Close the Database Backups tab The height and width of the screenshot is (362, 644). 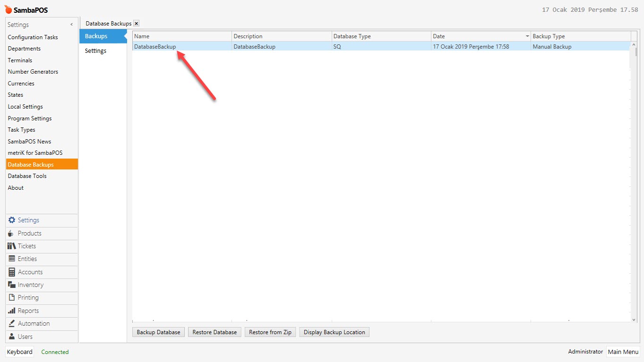coord(136,23)
